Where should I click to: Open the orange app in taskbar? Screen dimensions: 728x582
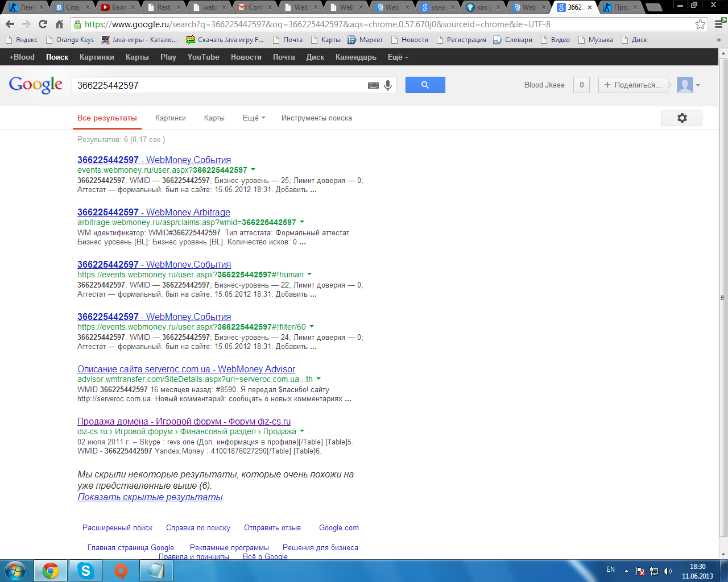(121, 571)
